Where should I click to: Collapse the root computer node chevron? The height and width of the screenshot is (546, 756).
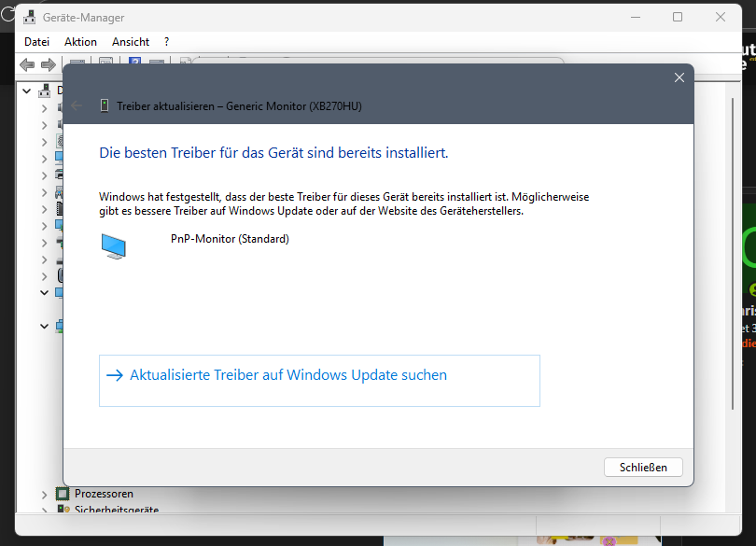coord(27,91)
